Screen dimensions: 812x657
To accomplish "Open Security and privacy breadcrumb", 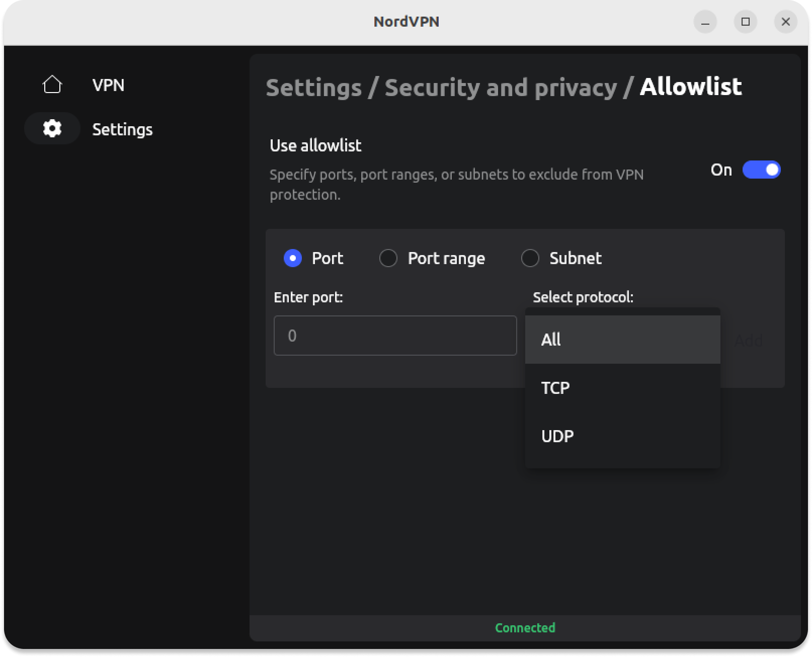I will click(x=500, y=88).
